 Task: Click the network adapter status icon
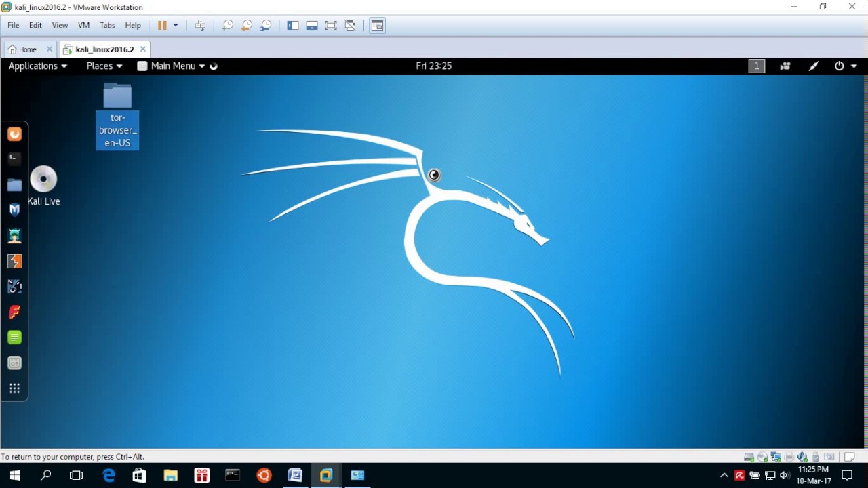coord(776,457)
